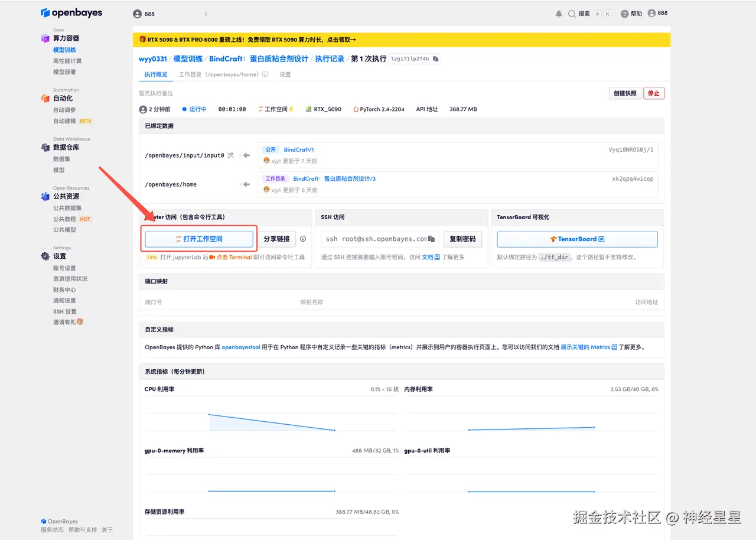Open 账号设置 in the sidebar
The height and width of the screenshot is (540, 756).
click(64, 268)
